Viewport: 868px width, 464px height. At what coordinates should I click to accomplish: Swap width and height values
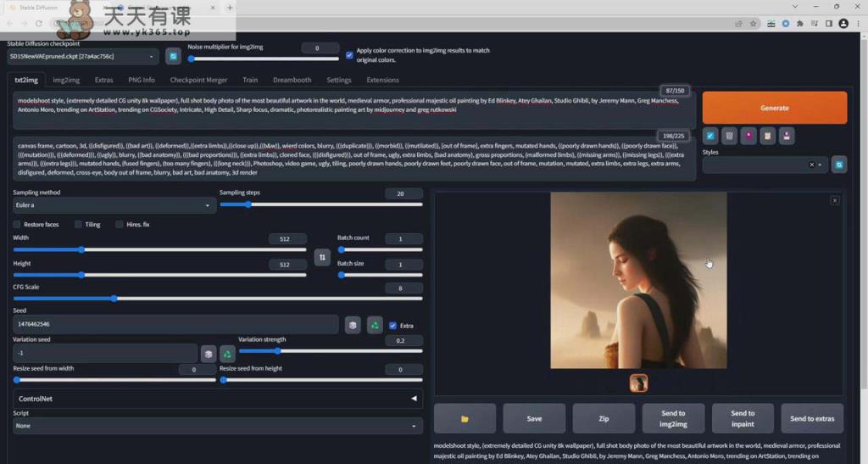point(322,258)
